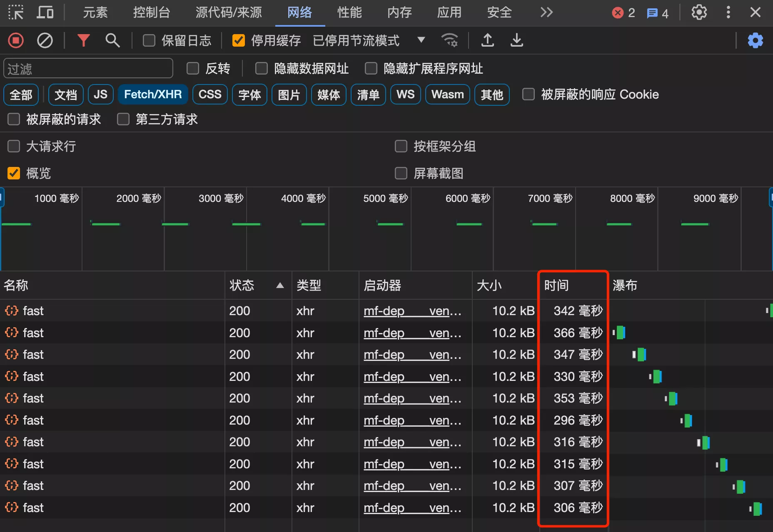Stop recording the network log

coord(16,40)
